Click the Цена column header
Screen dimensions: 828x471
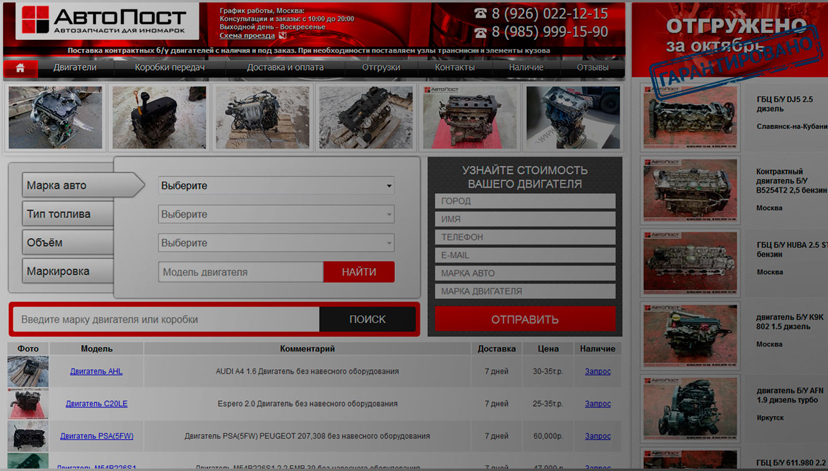tap(548, 348)
